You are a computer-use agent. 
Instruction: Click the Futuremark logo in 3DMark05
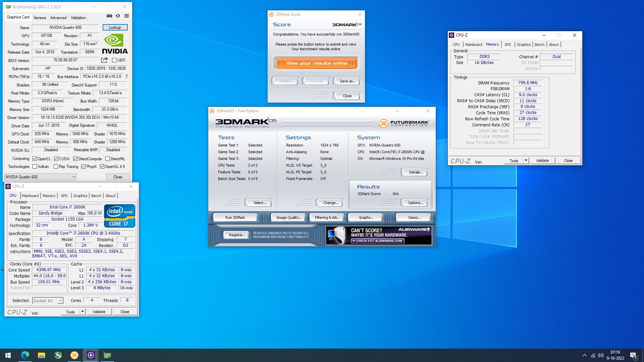coord(404,123)
